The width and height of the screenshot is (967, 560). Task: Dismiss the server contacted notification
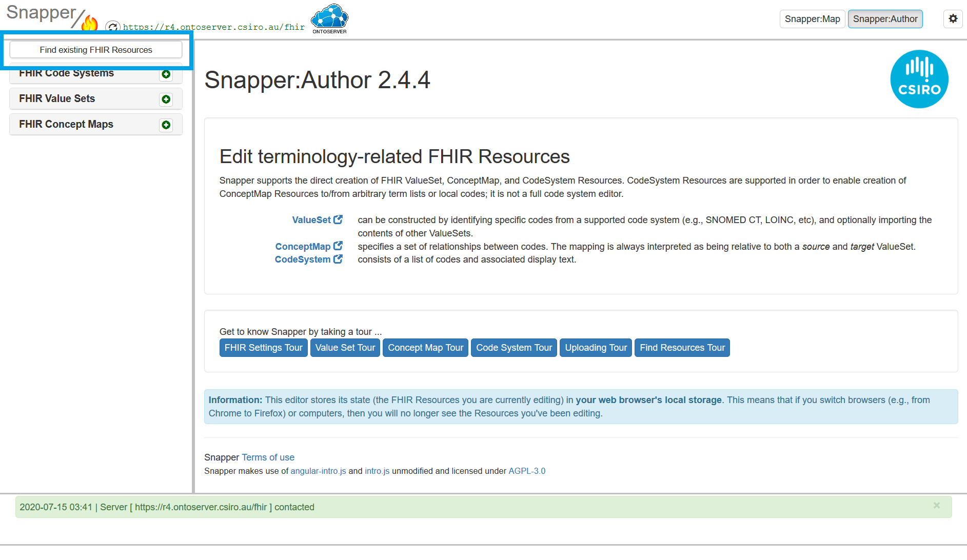pos(937,506)
